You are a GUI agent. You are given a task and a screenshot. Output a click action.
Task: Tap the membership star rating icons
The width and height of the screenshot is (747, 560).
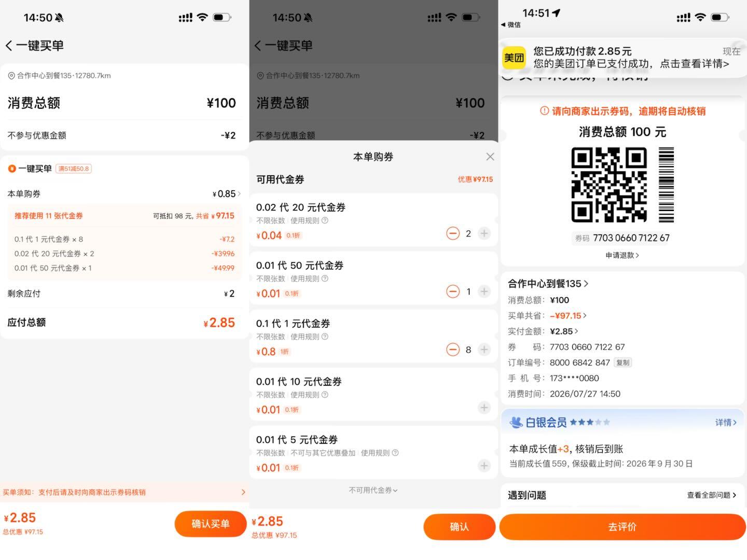590,423
